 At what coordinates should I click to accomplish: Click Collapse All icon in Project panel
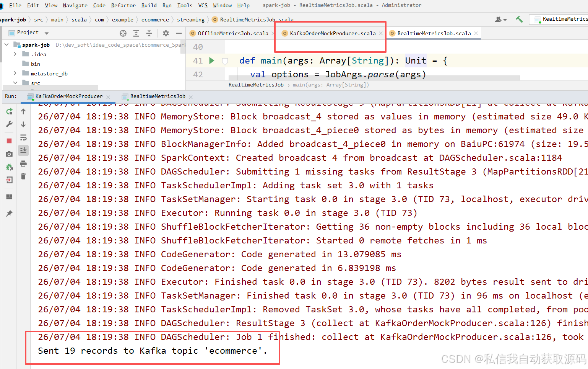pyautogui.click(x=149, y=33)
